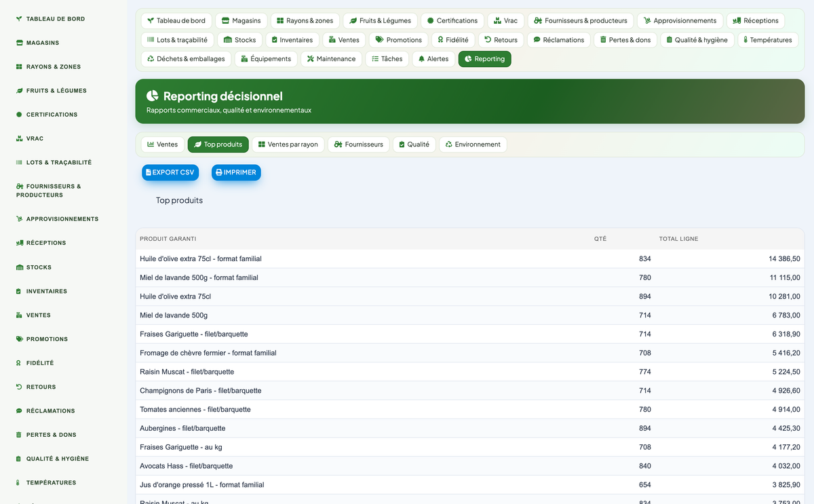This screenshot has width=814, height=504.
Task: Select the Jus d'orange pressé 1L row
Action: 469,485
